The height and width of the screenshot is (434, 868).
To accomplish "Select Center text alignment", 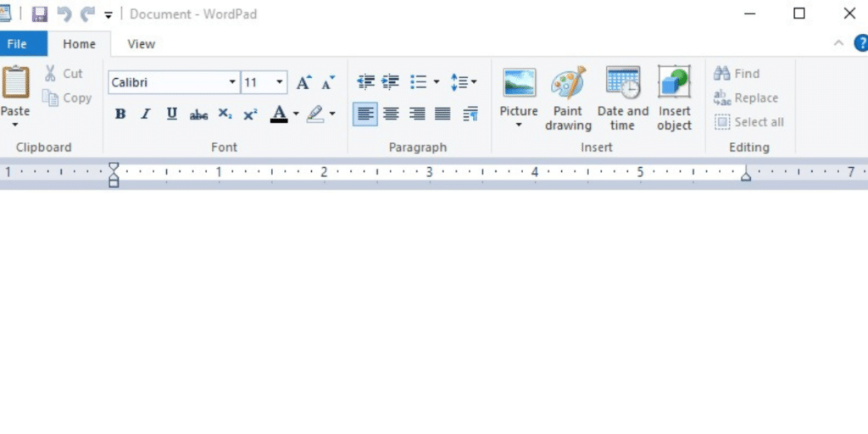I will point(392,114).
